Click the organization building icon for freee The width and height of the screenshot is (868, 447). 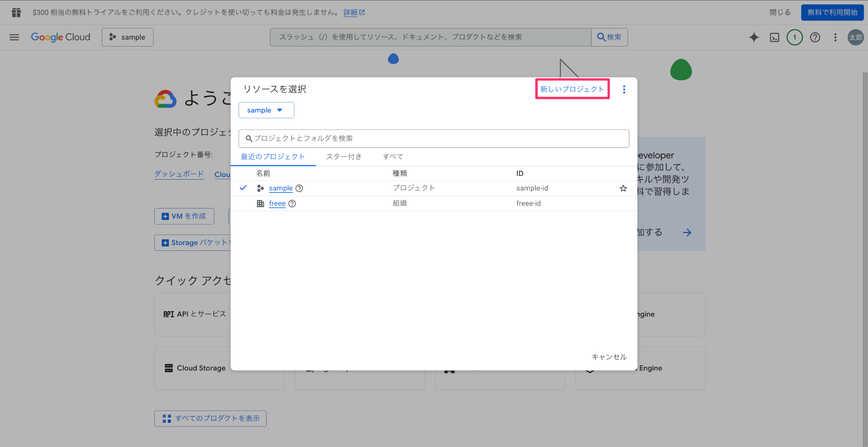260,203
